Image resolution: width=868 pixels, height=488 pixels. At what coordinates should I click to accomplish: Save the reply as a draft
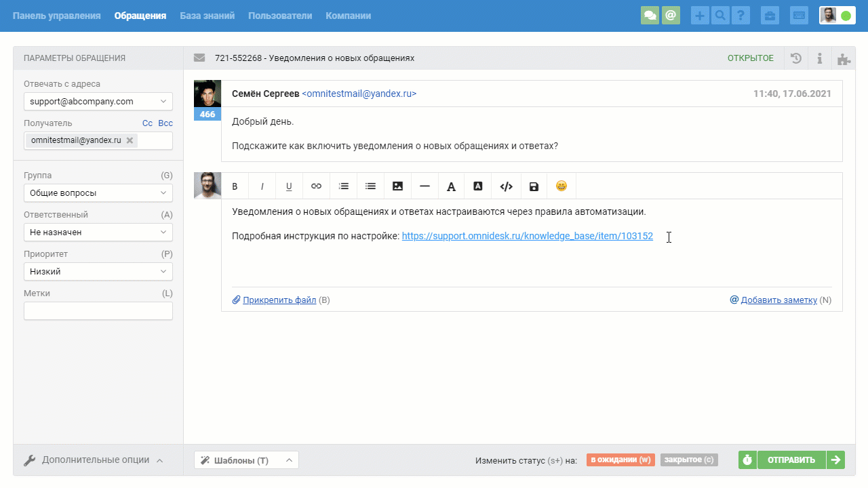click(x=534, y=186)
